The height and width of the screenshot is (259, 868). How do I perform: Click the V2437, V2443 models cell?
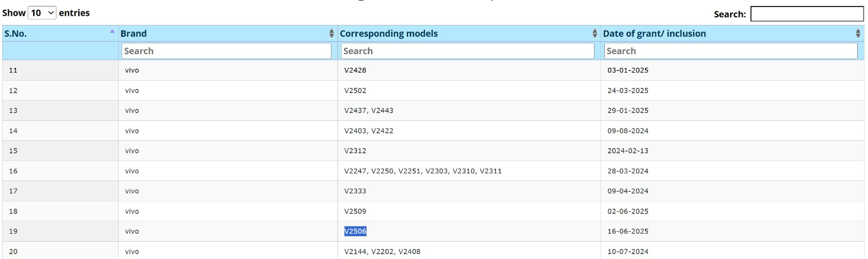click(369, 111)
